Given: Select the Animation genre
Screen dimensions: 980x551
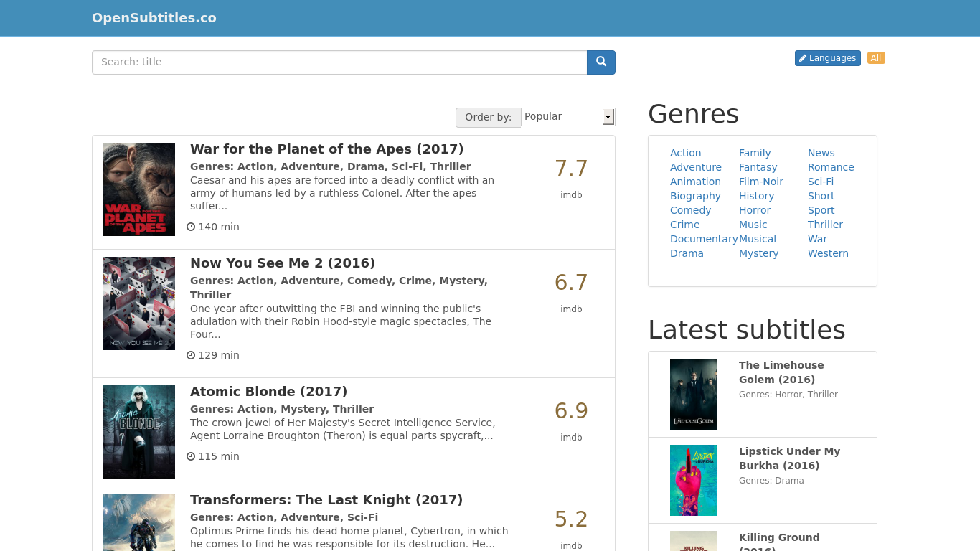Looking at the screenshot, I should tap(695, 182).
